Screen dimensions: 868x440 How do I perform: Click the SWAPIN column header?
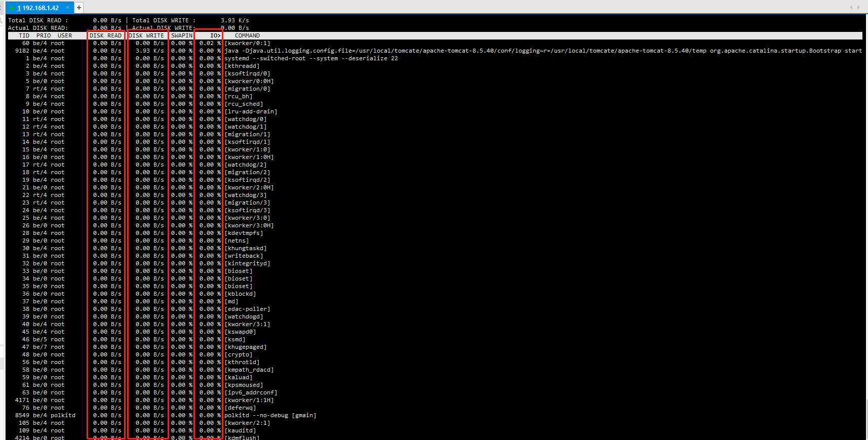point(182,35)
